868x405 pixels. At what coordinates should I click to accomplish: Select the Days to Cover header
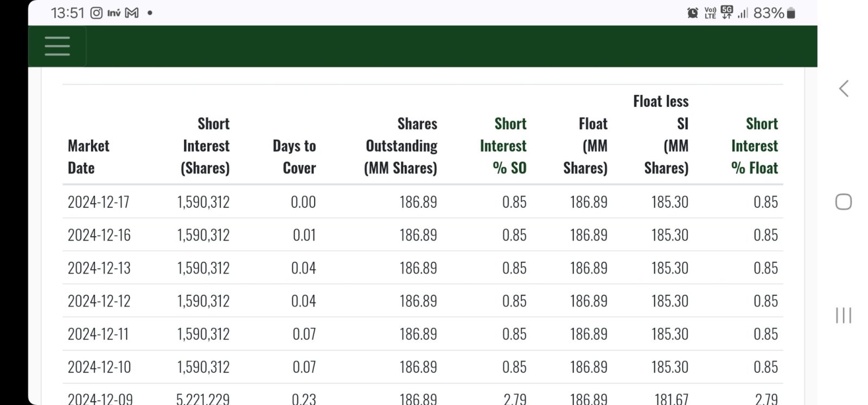pyautogui.click(x=294, y=157)
